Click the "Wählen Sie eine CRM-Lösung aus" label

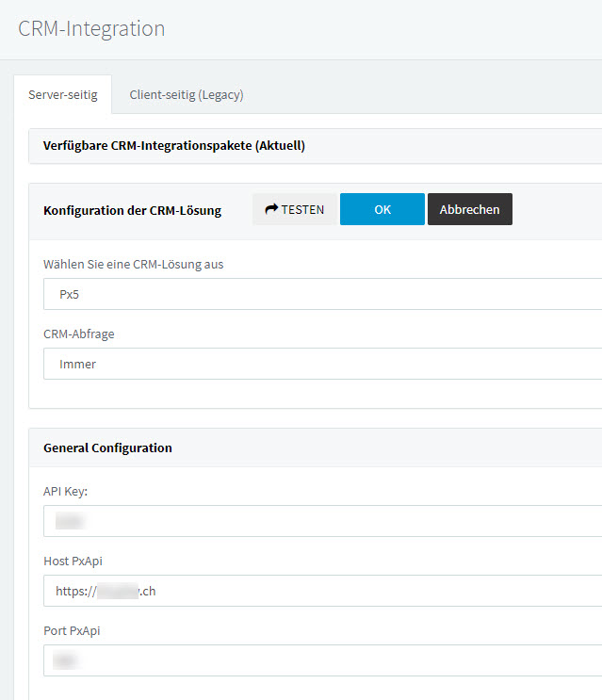coord(133,264)
